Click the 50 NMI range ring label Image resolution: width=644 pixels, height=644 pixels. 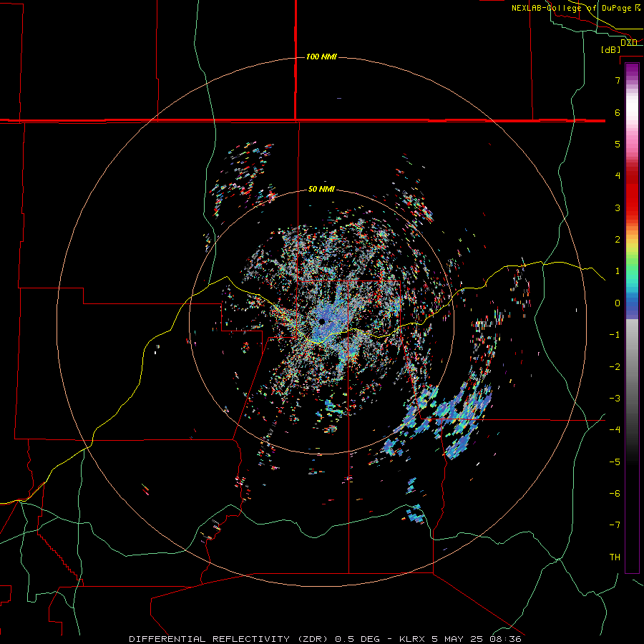(x=321, y=189)
